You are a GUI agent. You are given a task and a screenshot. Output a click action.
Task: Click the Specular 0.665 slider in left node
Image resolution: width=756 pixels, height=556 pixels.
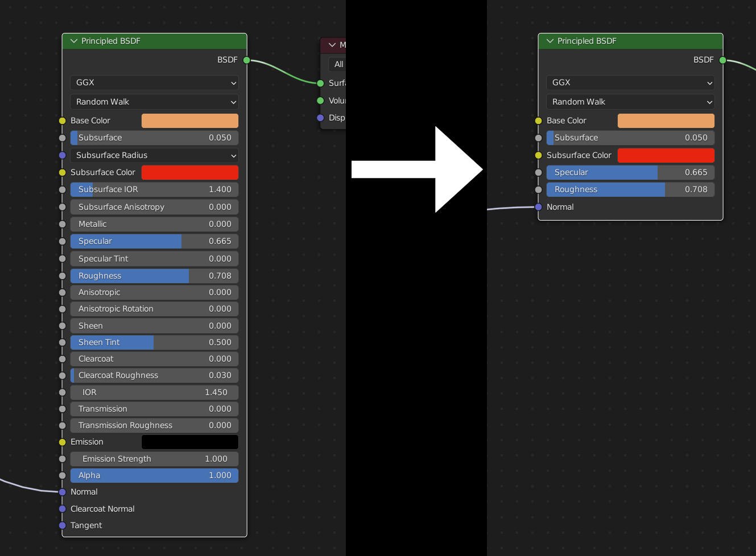155,241
